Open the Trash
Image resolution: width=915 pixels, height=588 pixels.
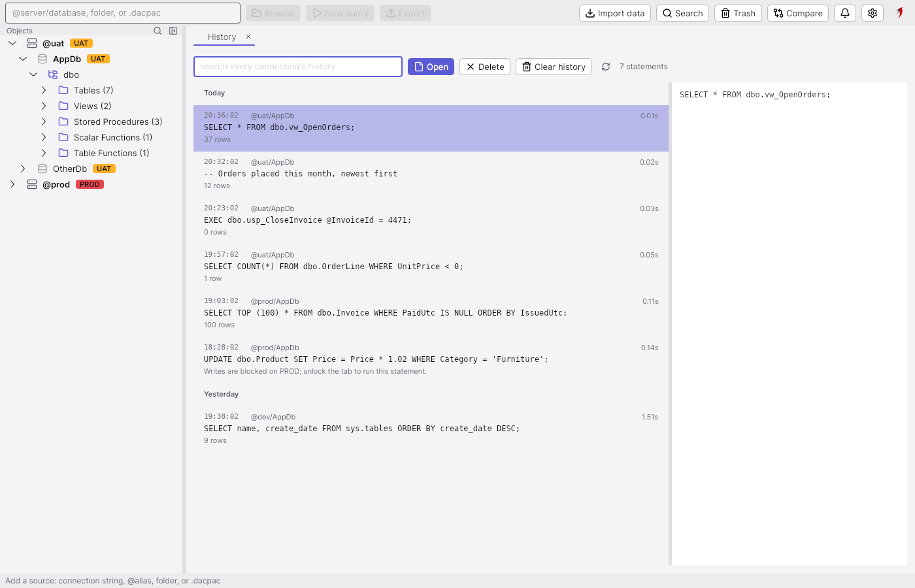point(738,13)
